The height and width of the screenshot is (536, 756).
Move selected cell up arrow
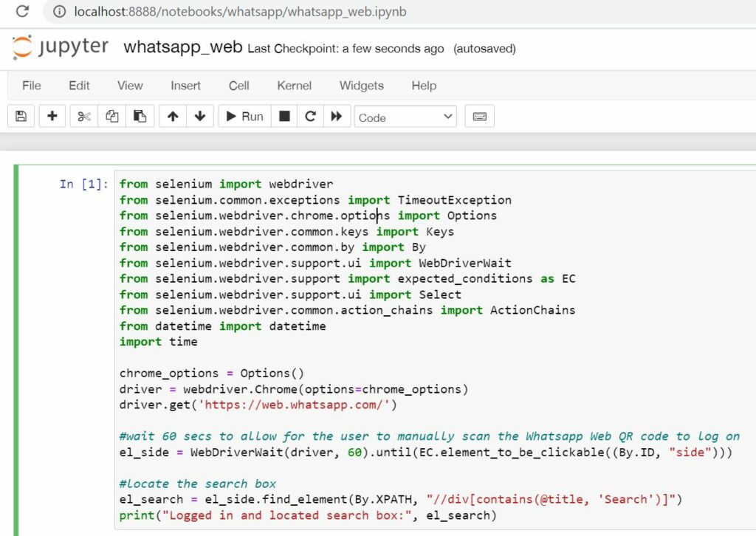click(173, 116)
